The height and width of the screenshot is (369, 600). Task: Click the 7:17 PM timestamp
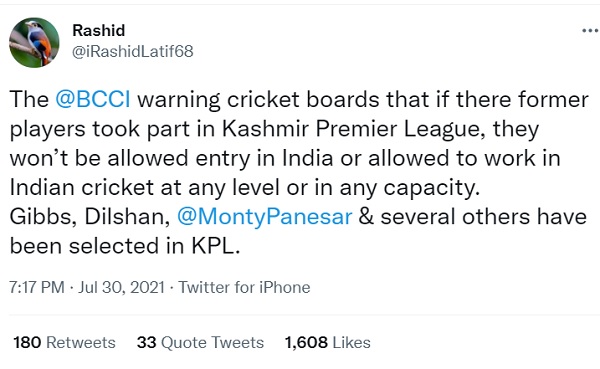click(37, 287)
